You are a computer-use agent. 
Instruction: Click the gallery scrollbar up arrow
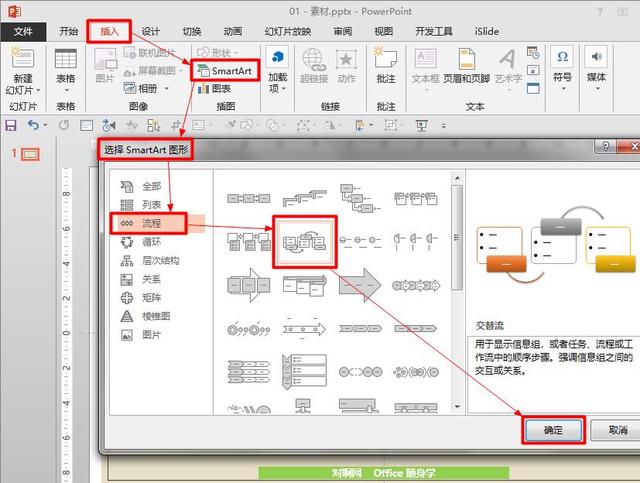pyautogui.click(x=457, y=178)
